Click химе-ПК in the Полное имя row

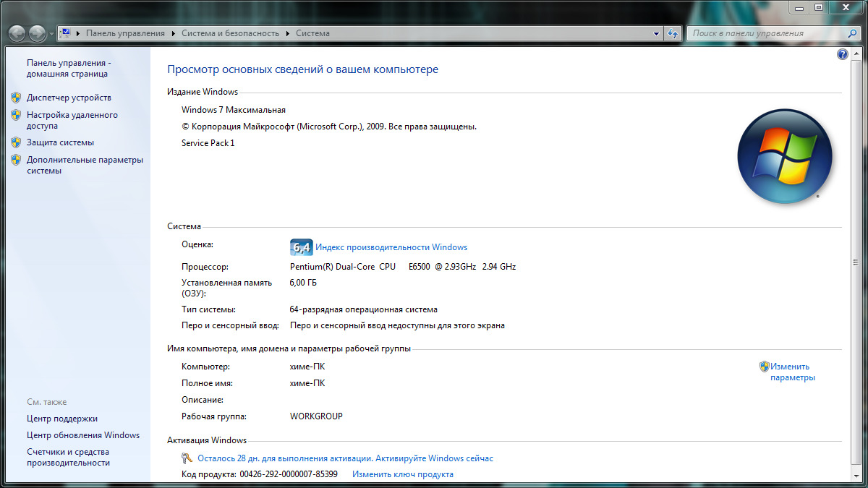click(x=307, y=383)
